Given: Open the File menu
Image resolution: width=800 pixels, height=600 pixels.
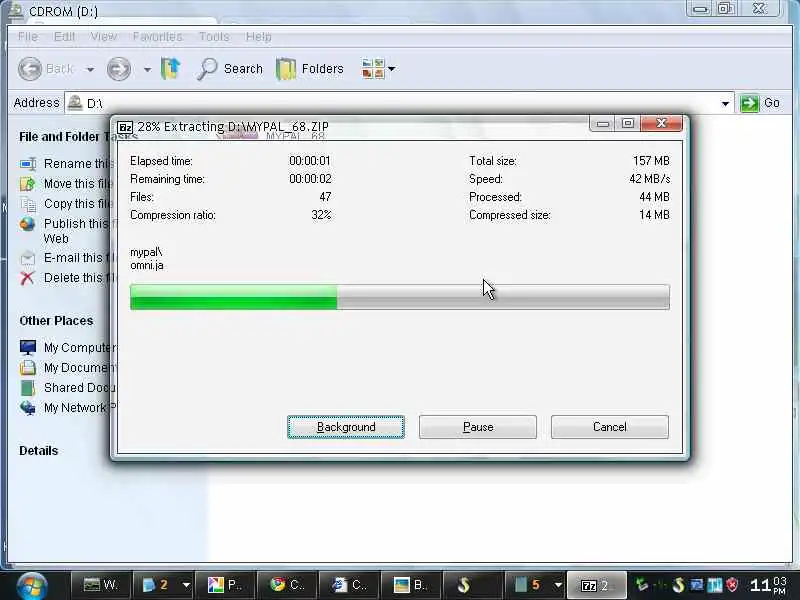Looking at the screenshot, I should coord(28,37).
